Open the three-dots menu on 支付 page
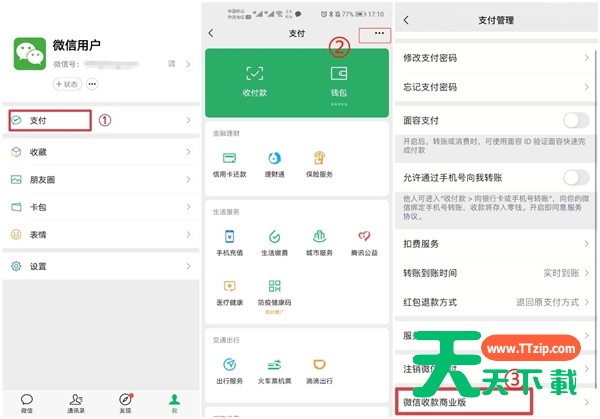The width and height of the screenshot is (600, 419). [379, 33]
